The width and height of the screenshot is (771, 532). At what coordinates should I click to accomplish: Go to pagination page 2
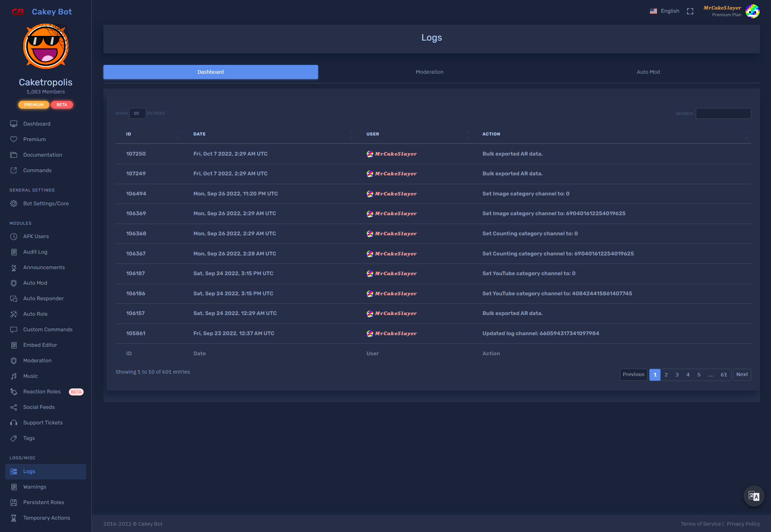tap(666, 375)
